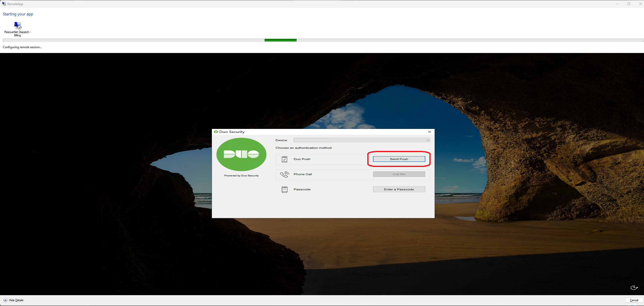Click the green connection progress bar
The width and height of the screenshot is (644, 306).
point(280,40)
